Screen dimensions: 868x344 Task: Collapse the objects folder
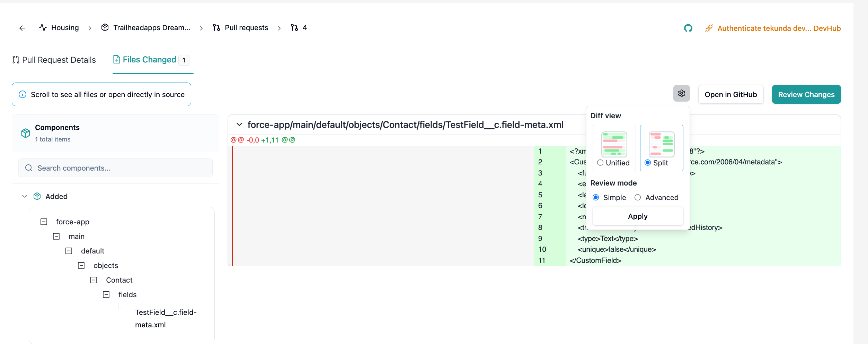[81, 265]
